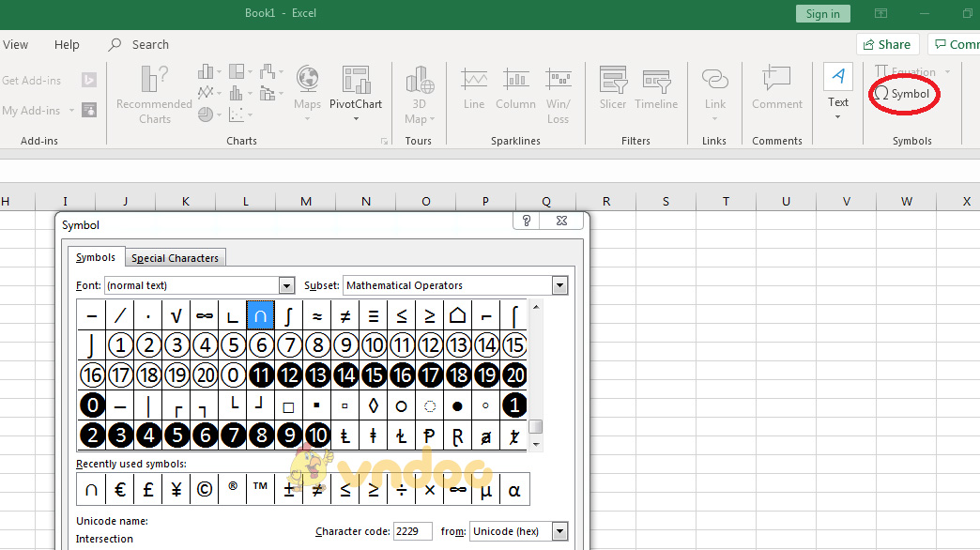
Task: Open the Text insert options
Action: click(x=837, y=91)
